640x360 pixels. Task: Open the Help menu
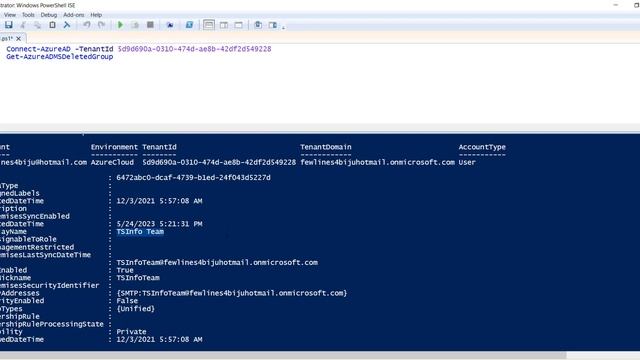coord(96,15)
